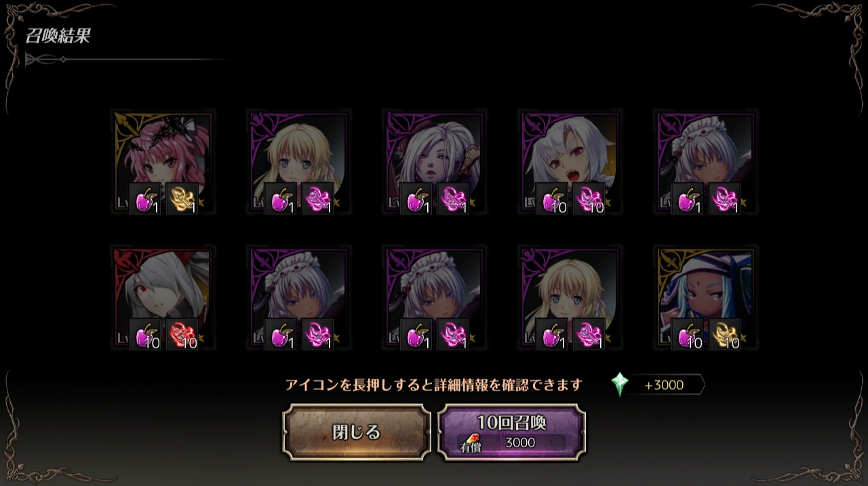
Task: Click the +3000 gem reward counter
Action: [664, 385]
